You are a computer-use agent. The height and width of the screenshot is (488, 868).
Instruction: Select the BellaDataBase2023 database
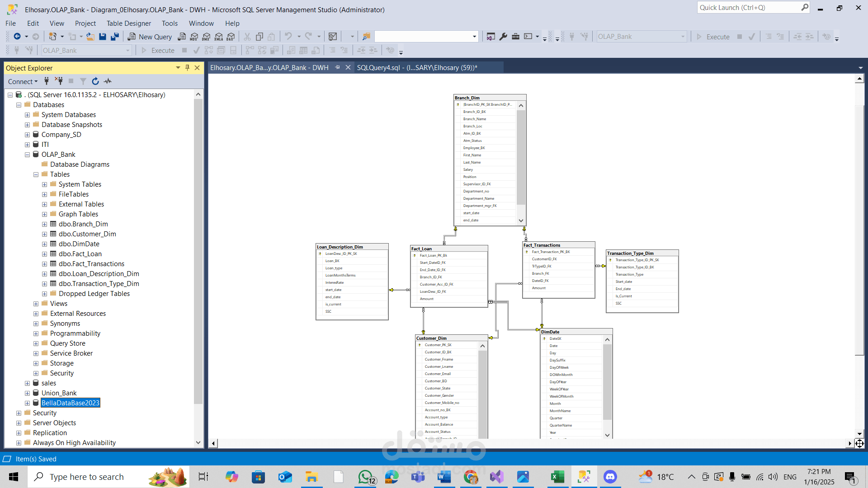(71, 403)
